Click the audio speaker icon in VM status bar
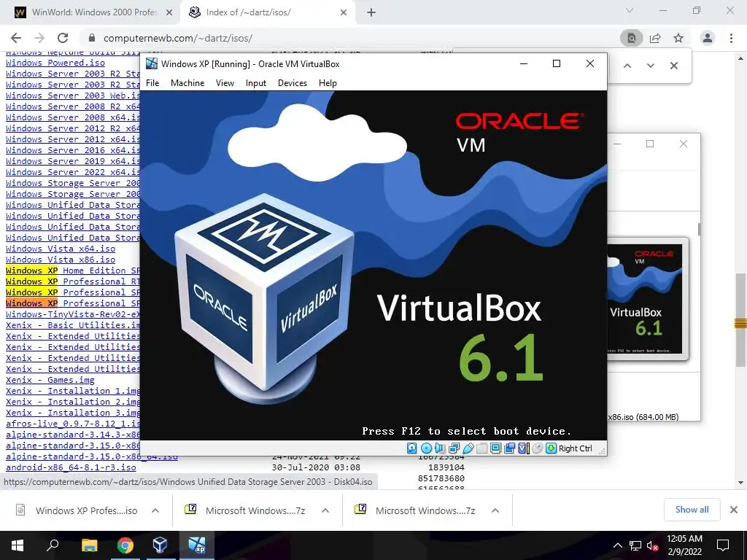Screen dimensions: 747x560 point(440,448)
